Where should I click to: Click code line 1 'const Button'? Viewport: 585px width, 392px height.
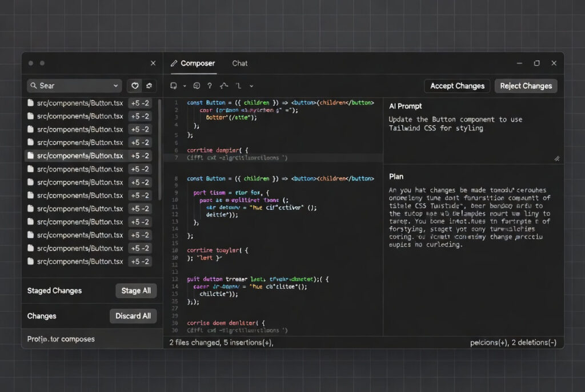(x=281, y=103)
